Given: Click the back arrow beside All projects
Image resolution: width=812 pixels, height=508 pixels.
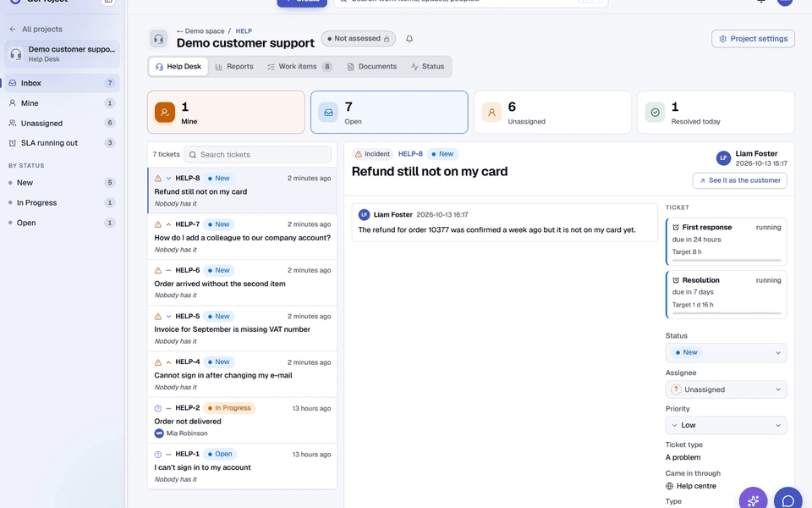Looking at the screenshot, I should (13, 29).
